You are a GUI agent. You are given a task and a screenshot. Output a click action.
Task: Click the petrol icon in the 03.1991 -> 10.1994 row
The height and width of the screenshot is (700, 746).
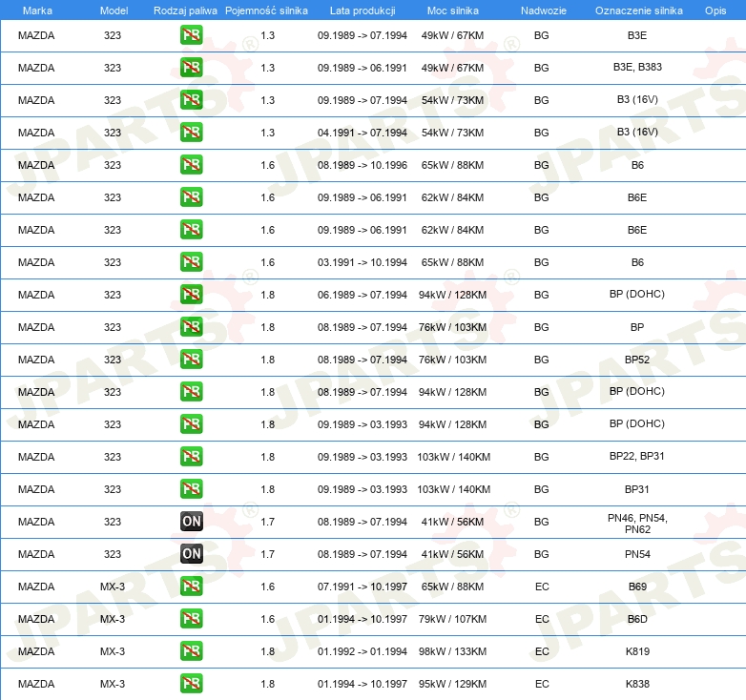coord(191,262)
